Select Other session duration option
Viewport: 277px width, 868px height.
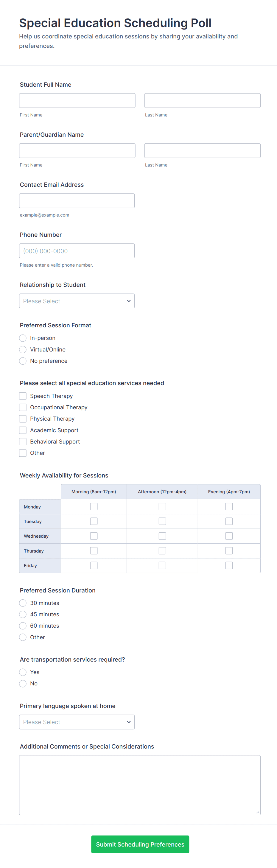point(23,637)
